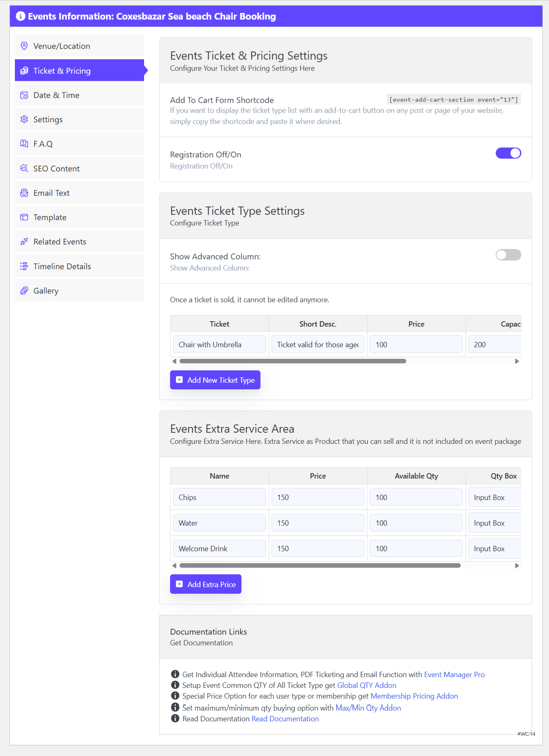Click the SEO Content icon
The width and height of the screenshot is (549, 756).
point(24,168)
